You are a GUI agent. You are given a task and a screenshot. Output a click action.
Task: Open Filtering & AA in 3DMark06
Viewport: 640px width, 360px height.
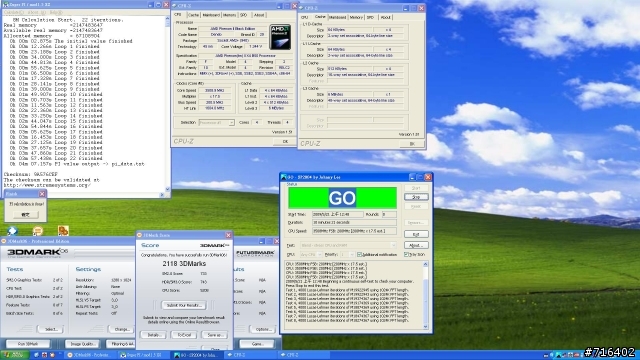pyautogui.click(x=120, y=344)
